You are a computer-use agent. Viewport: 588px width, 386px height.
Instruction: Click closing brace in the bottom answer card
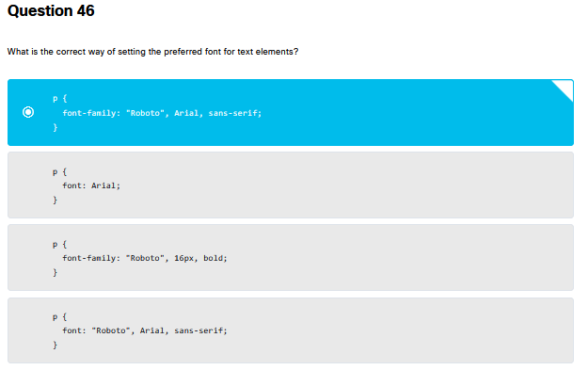point(55,346)
